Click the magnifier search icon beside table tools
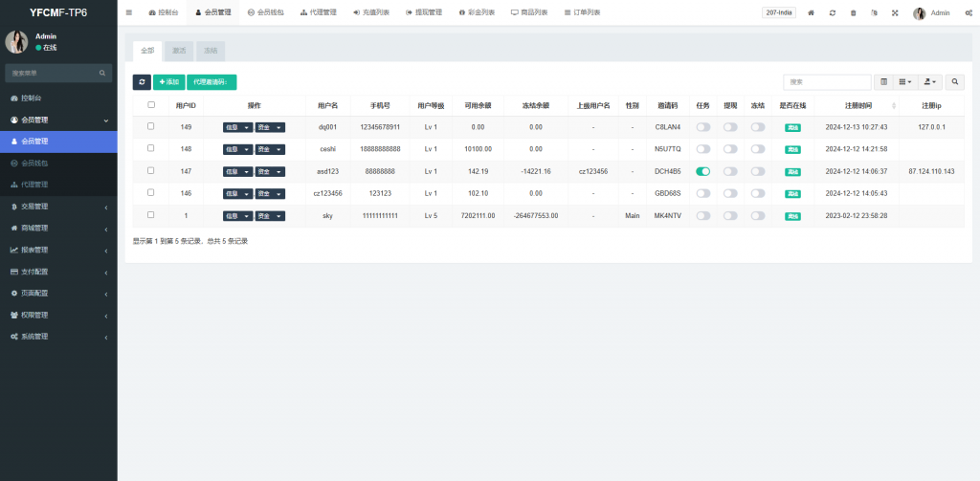 (x=955, y=82)
